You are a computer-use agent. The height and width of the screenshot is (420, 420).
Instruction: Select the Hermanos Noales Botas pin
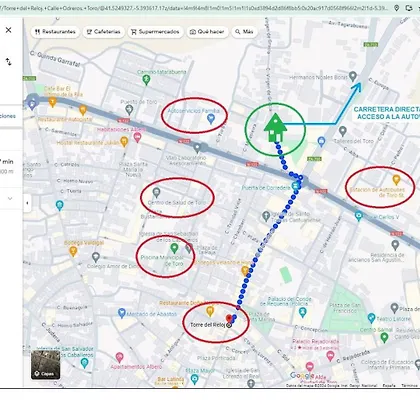click(353, 77)
